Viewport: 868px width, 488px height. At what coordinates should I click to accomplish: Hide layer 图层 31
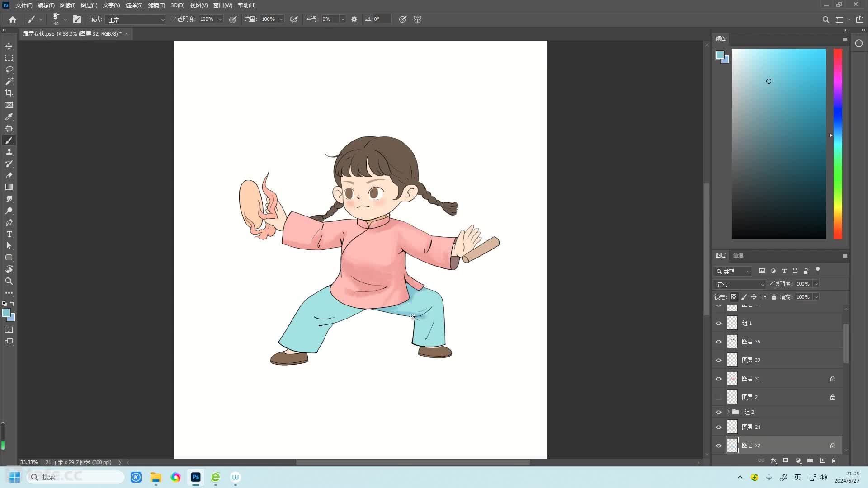tap(718, 379)
